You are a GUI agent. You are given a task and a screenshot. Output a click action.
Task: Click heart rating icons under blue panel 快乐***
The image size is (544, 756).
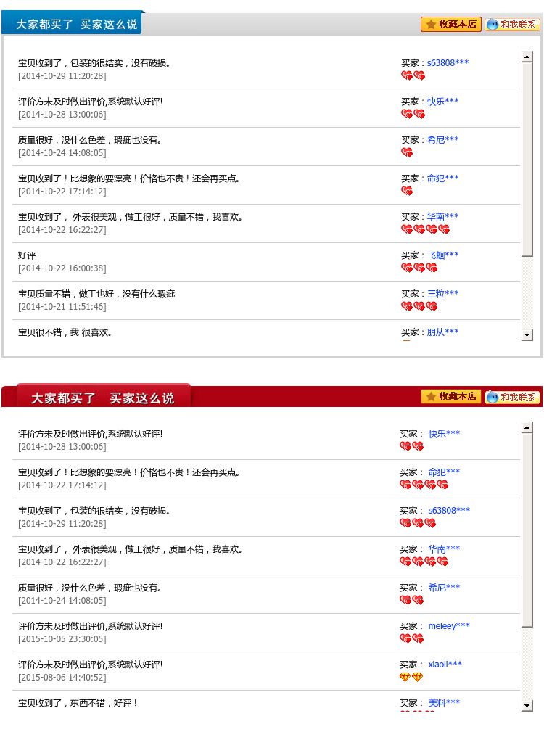[x=413, y=114]
